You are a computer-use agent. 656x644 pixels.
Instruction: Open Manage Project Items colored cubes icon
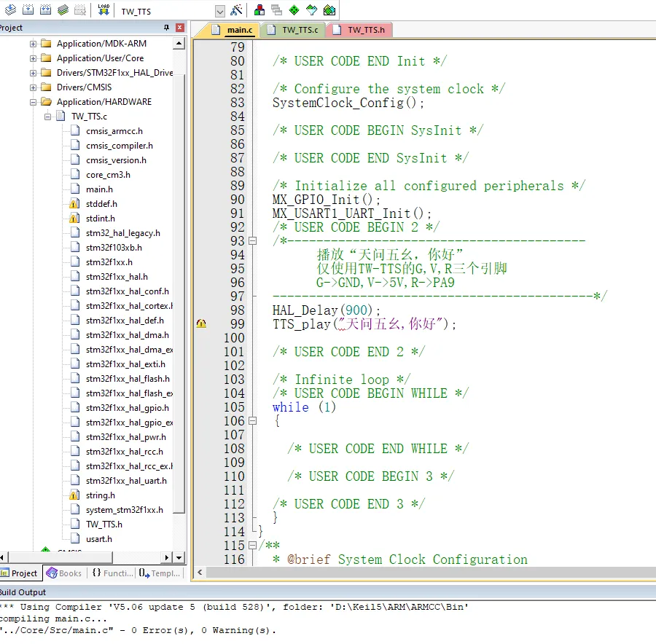click(259, 10)
